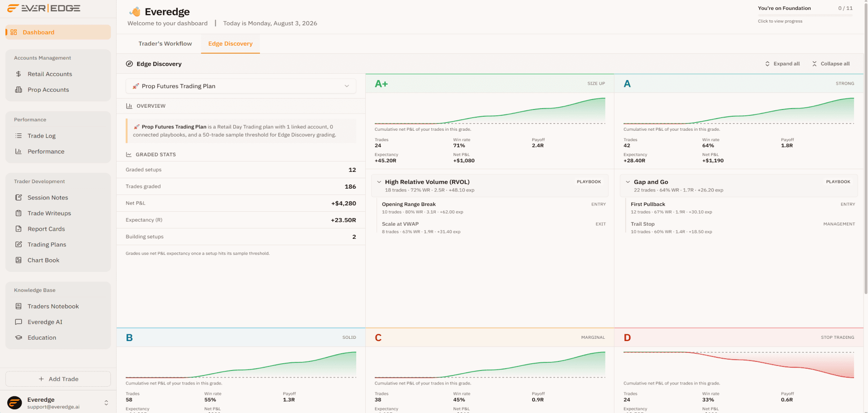
Task: Click the Trade Log list icon
Action: tap(19, 136)
